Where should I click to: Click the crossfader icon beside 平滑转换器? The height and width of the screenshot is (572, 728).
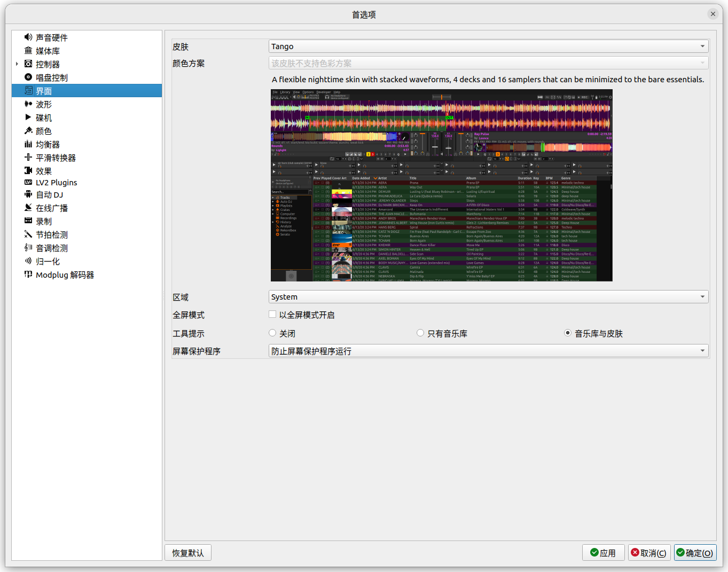click(x=28, y=157)
